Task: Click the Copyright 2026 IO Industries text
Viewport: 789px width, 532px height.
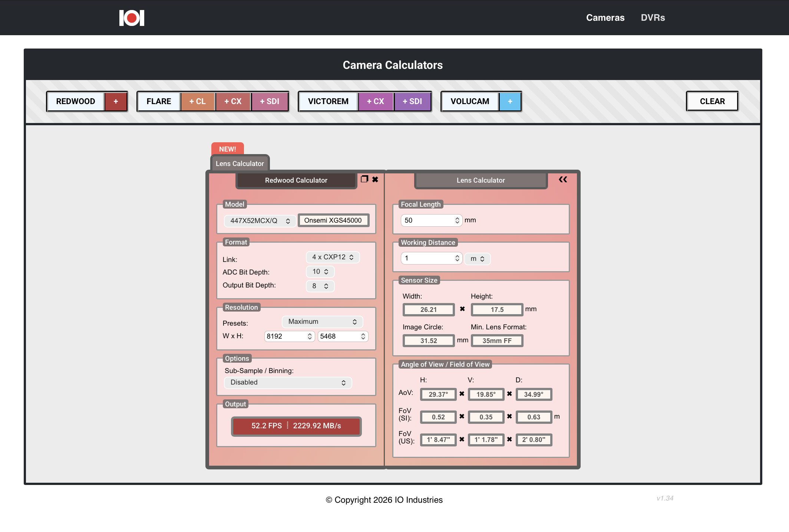Action: [x=384, y=500]
